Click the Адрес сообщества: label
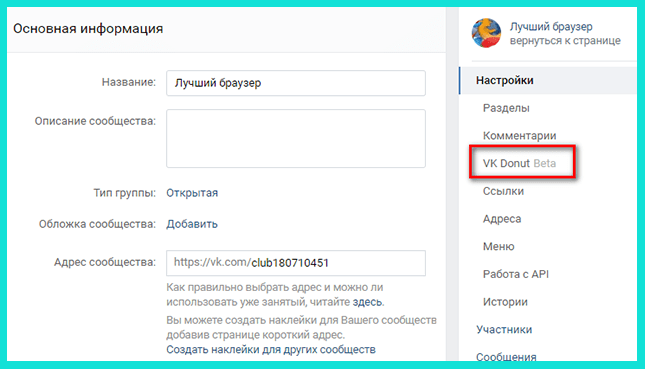The image size is (645, 369). click(105, 262)
